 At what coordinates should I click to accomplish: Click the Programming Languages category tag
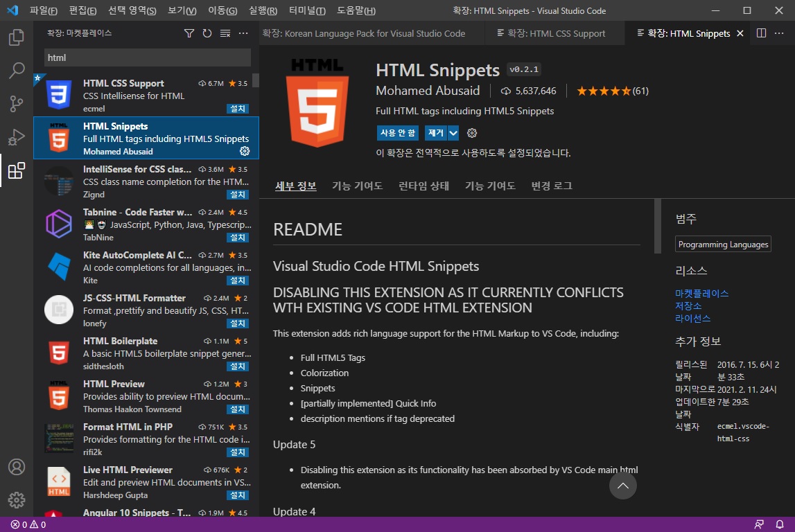pyautogui.click(x=723, y=245)
